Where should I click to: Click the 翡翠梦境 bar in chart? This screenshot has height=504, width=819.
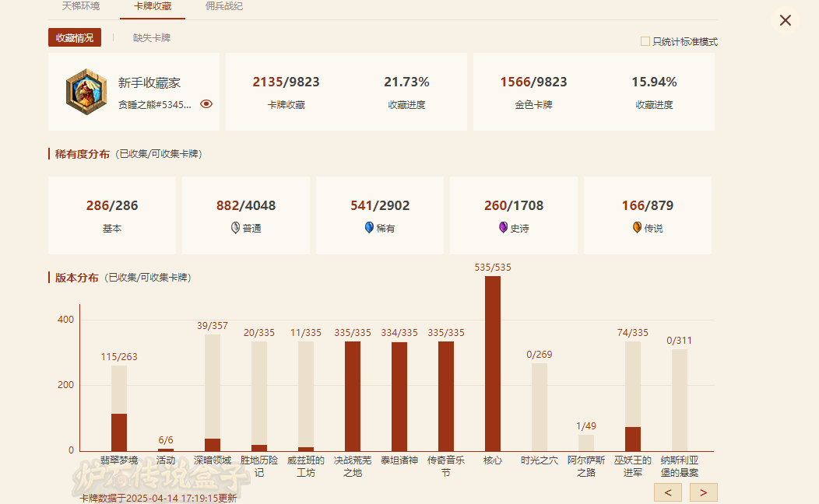tap(119, 408)
